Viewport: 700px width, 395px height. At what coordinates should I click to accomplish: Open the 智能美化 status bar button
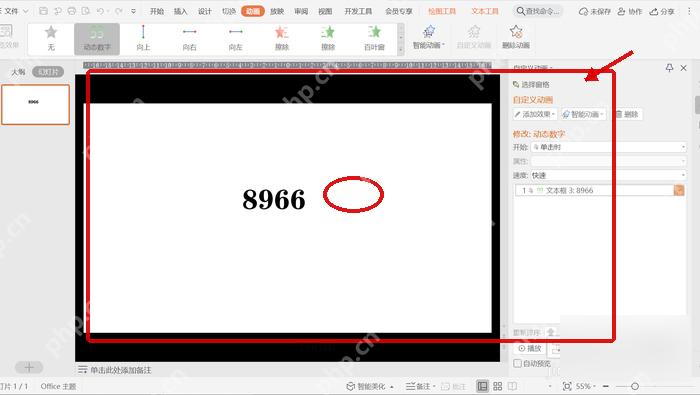(370, 387)
